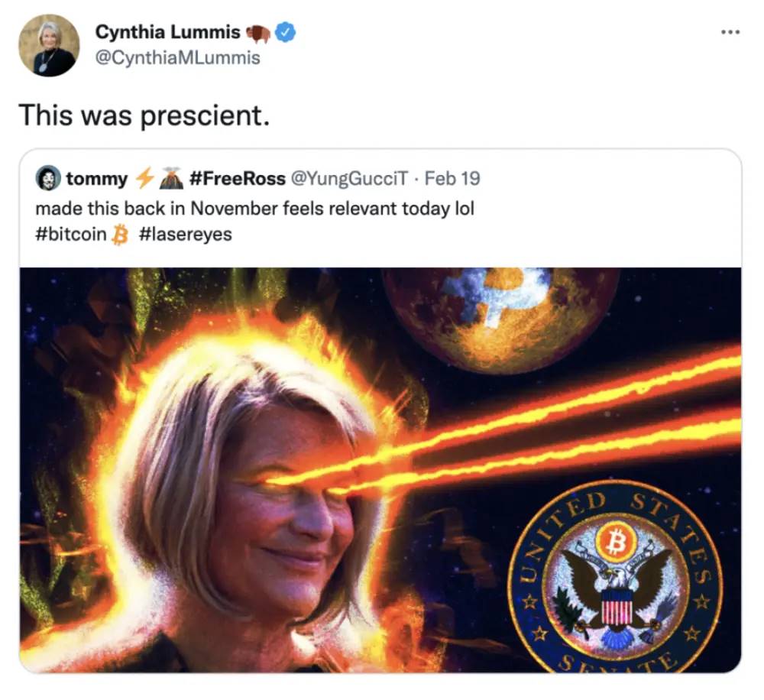The height and width of the screenshot is (700, 764).
Task: Open the #bitcoin hashtag
Action: pos(71,234)
